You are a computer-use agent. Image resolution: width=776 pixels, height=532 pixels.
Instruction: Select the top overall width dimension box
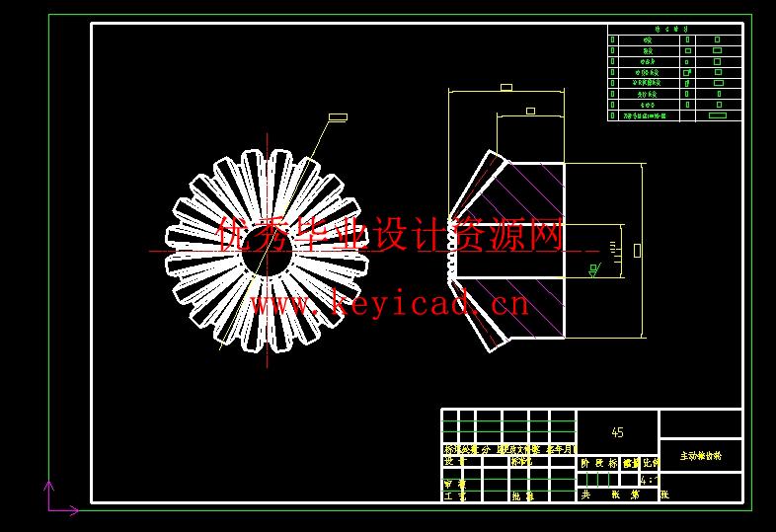point(506,88)
